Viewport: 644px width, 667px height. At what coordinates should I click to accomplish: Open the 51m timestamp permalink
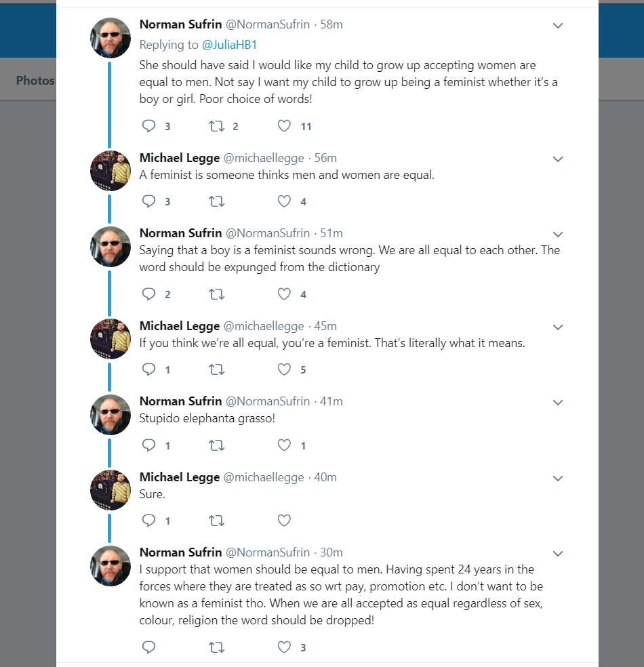pos(331,233)
